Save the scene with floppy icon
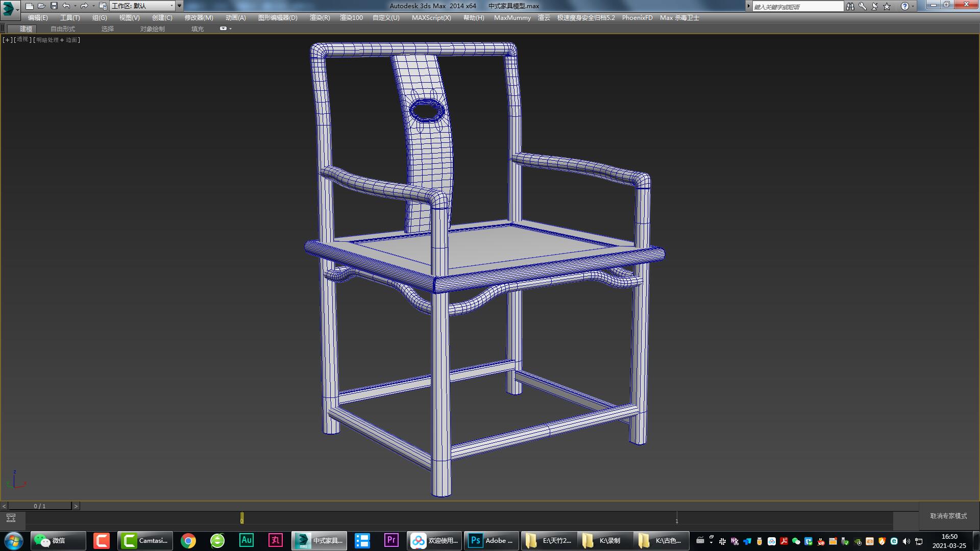Screen dimensions: 980x551 pyautogui.click(x=54, y=6)
